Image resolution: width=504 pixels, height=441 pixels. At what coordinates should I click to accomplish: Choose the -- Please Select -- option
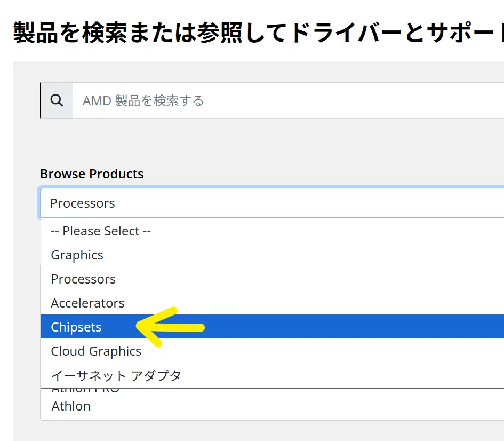click(101, 231)
